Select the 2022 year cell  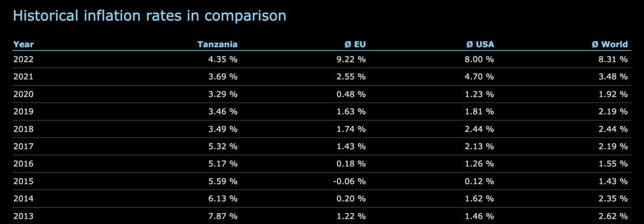tap(23, 59)
